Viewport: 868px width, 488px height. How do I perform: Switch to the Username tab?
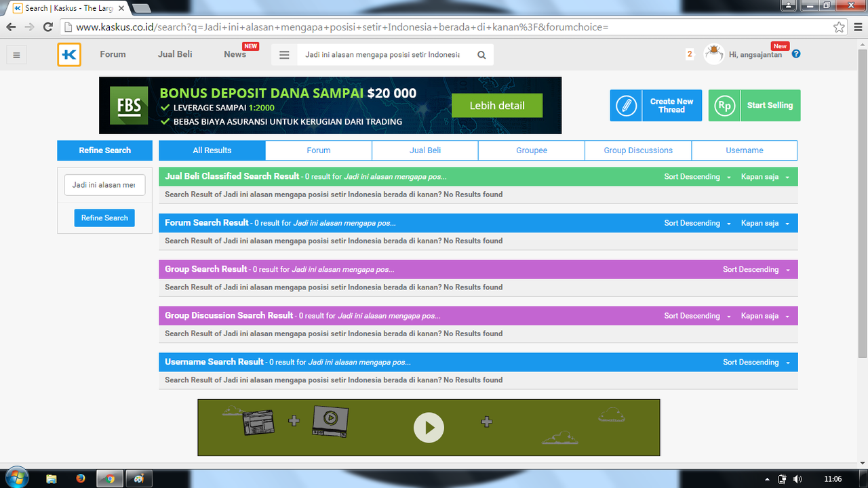click(x=745, y=150)
